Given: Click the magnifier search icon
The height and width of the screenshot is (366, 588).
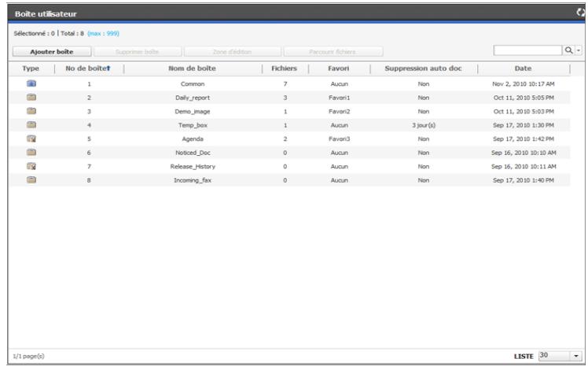Looking at the screenshot, I should [568, 50].
